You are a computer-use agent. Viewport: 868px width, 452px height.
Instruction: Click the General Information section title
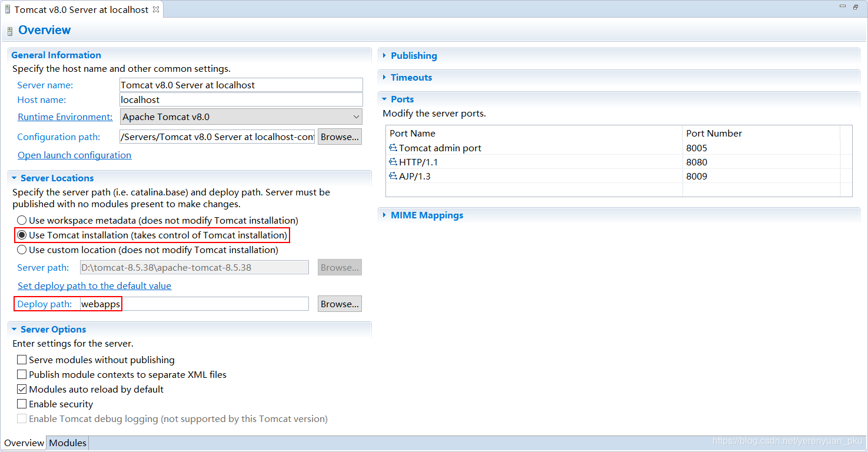tap(56, 55)
